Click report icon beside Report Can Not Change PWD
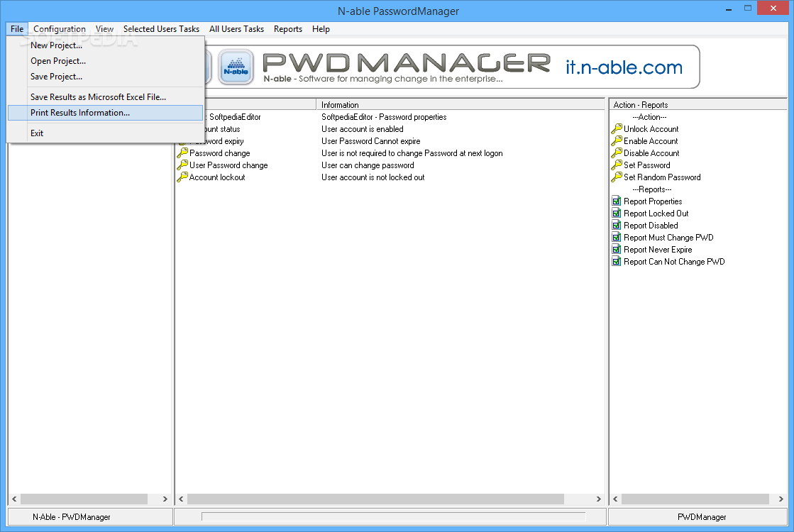Image resolution: width=794 pixels, height=532 pixels. 617,262
